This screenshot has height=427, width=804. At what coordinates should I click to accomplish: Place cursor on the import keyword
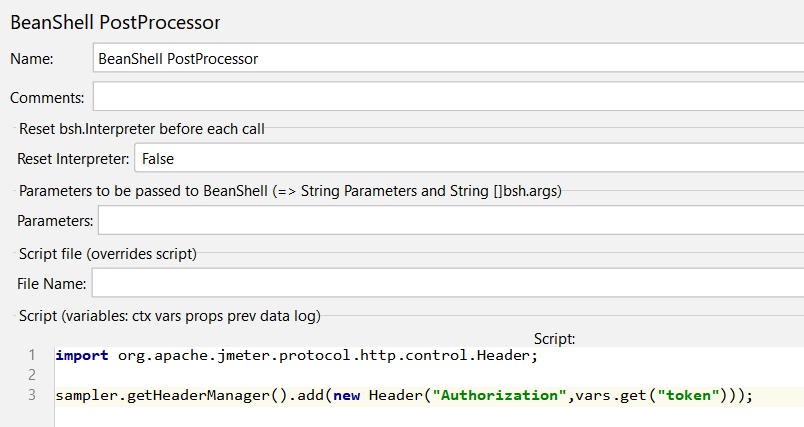(x=83, y=355)
